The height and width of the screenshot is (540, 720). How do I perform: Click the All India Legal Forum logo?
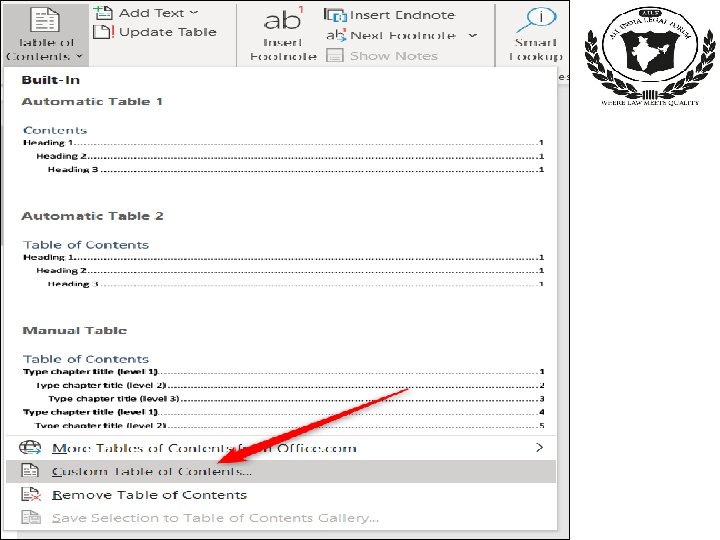650,56
